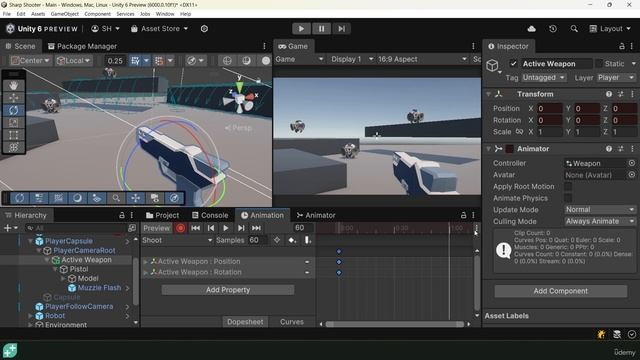
Task: Toggle Animation Preview mode
Action: tap(156, 228)
